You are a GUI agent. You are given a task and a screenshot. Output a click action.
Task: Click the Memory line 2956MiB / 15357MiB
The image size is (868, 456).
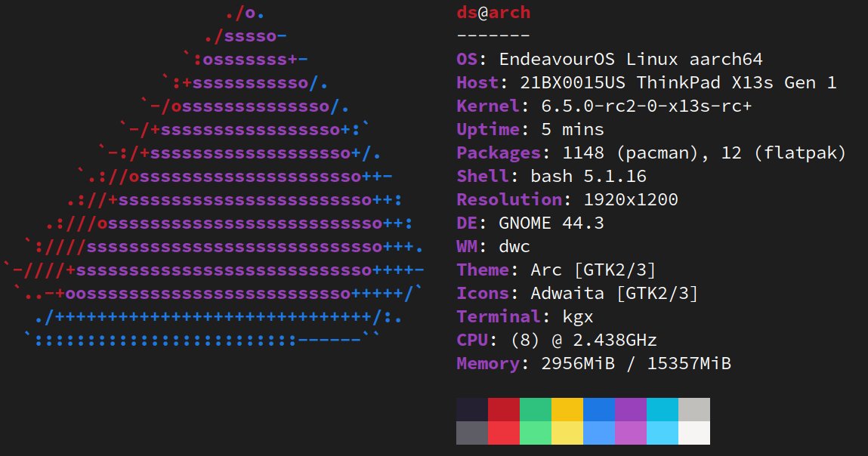(594, 364)
